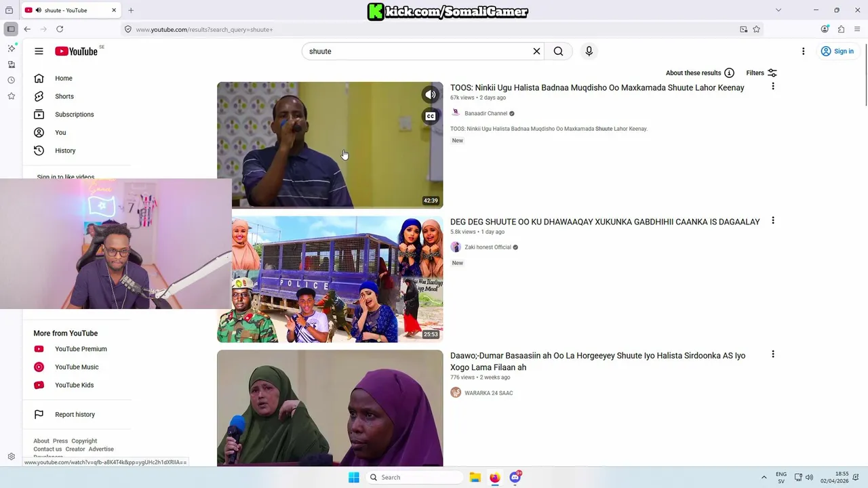Viewport: 868px width, 488px height.
Task: Go back with the browser back arrow
Action: 27,29
